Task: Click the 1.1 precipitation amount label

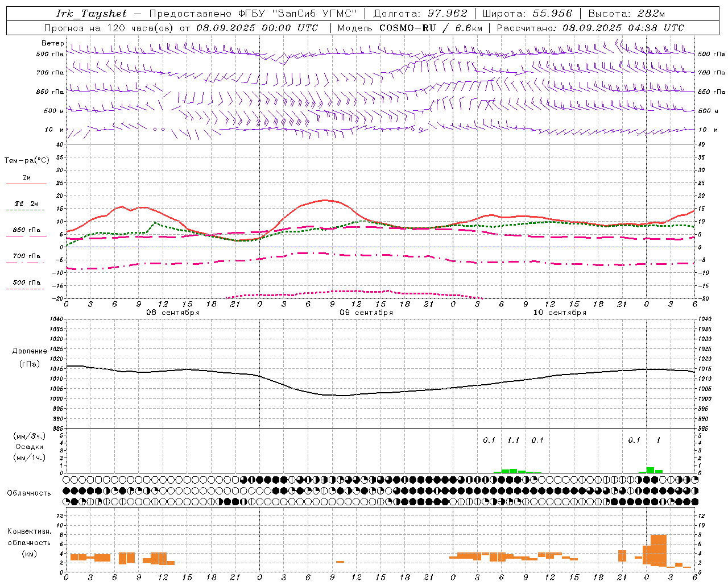Action: (513, 440)
